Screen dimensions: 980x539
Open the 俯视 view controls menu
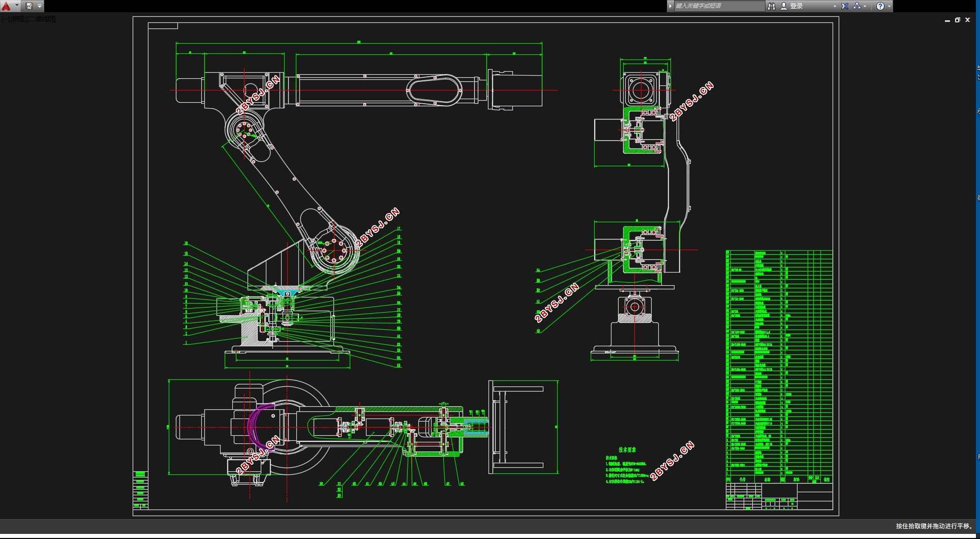coord(18,19)
